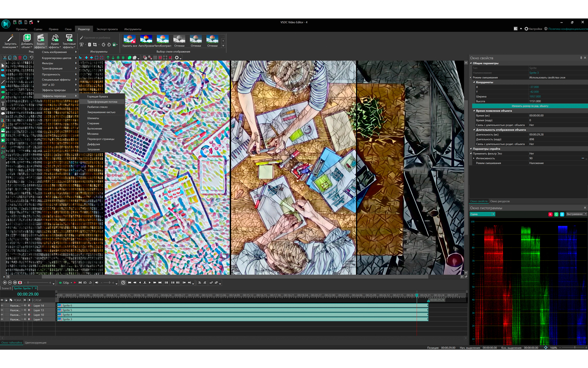Open the Цветокоррекция bottom tab
Screen dimensions: 588x368
pyautogui.click(x=35, y=343)
